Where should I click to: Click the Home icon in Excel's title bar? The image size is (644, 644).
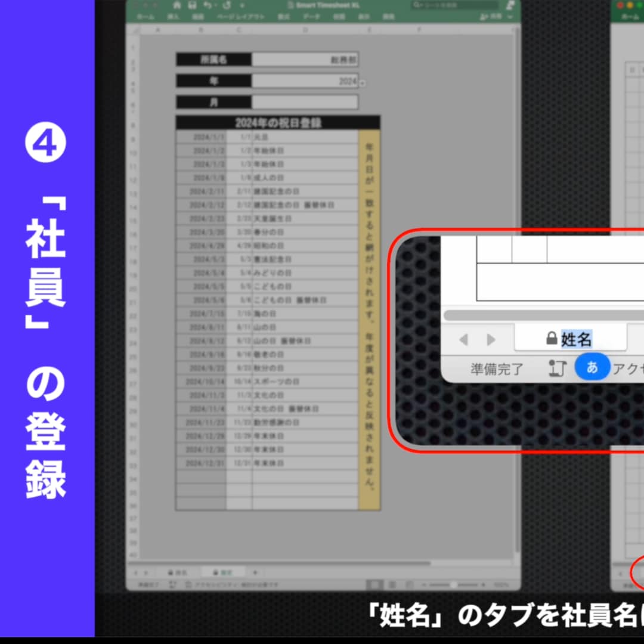click(x=177, y=5)
